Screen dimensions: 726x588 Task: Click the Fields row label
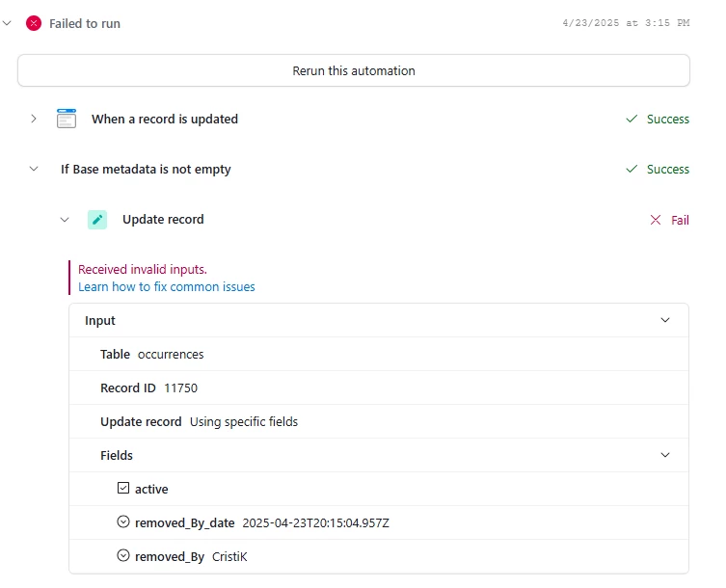point(117,456)
